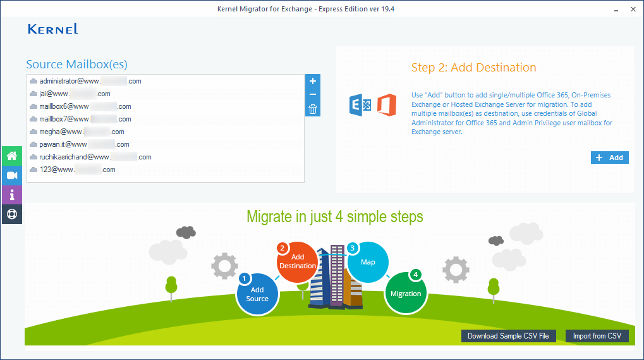Select the 123@www mailbox row
The width and height of the screenshot is (644, 360).
tap(165, 170)
